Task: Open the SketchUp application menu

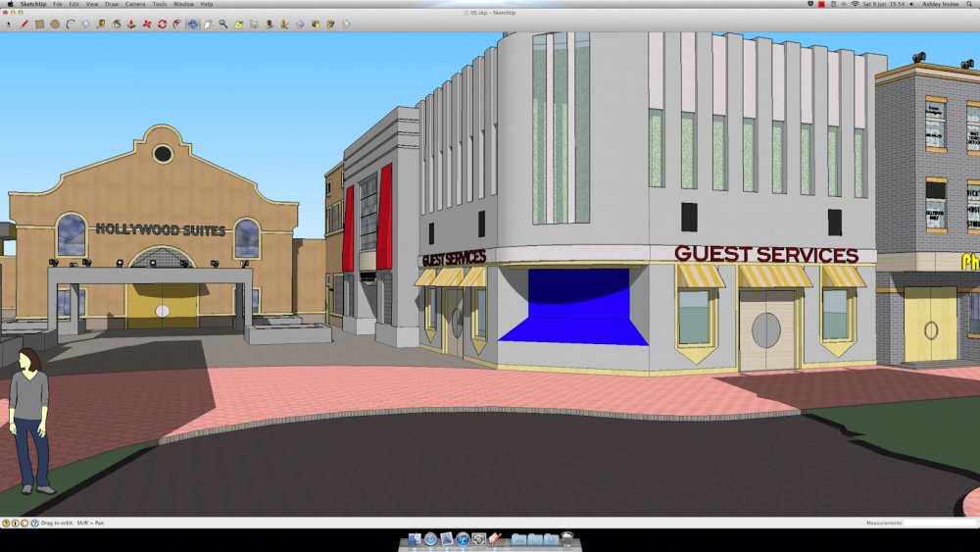Action: [x=32, y=4]
